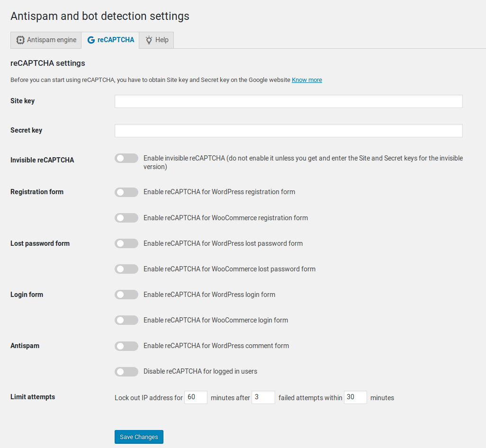Viewport: 486px width, 448px height.
Task: Toggle reCAPTCHA for WooCommerce lost password form
Action: 126,269
